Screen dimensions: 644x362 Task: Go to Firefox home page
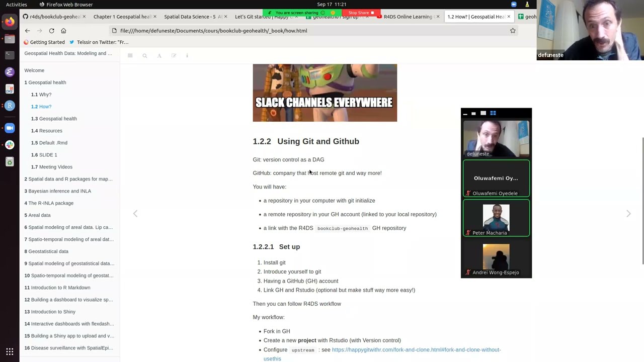[63, 31]
